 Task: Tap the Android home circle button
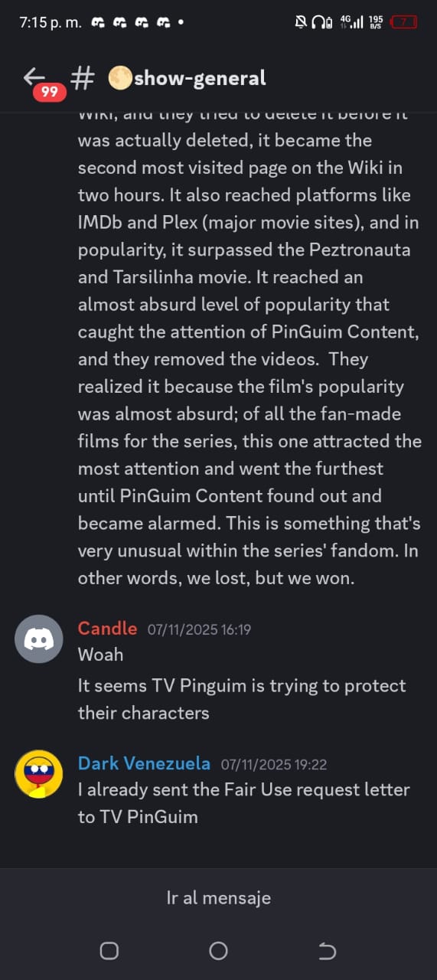coord(218,951)
